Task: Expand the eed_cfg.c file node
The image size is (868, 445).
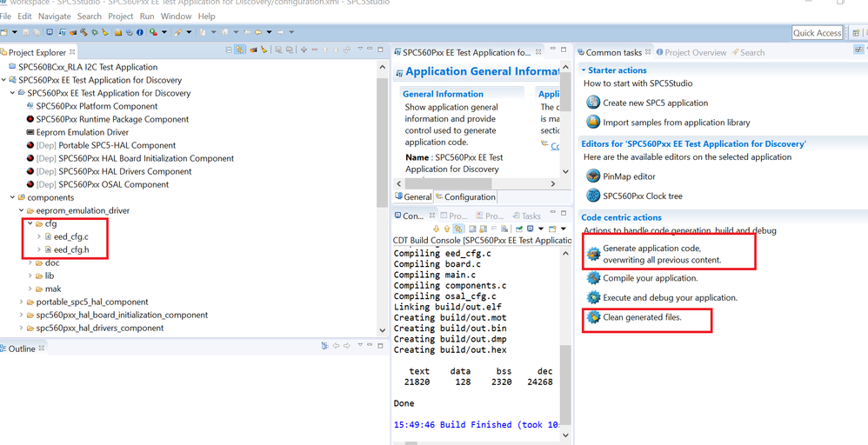Action: (39, 236)
